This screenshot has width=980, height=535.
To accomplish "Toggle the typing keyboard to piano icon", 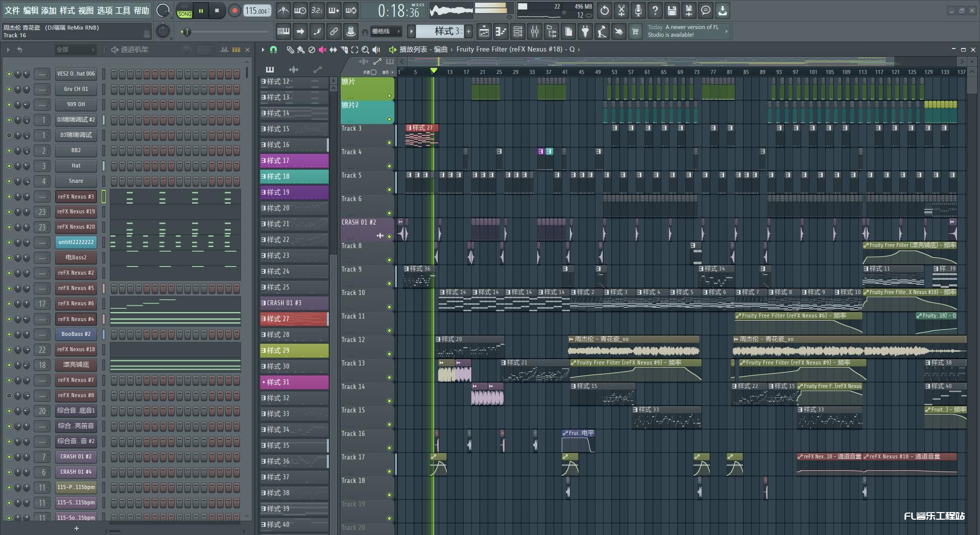I will pos(283,32).
